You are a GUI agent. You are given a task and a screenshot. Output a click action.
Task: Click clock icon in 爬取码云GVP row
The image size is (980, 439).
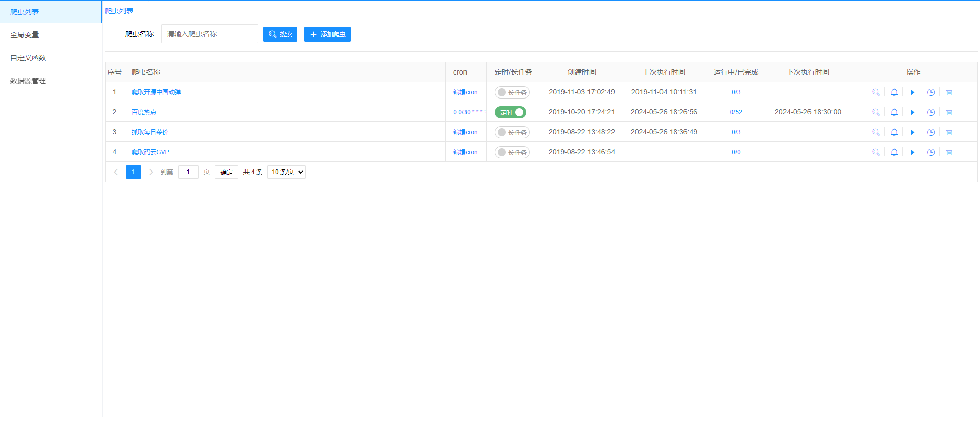coord(931,152)
